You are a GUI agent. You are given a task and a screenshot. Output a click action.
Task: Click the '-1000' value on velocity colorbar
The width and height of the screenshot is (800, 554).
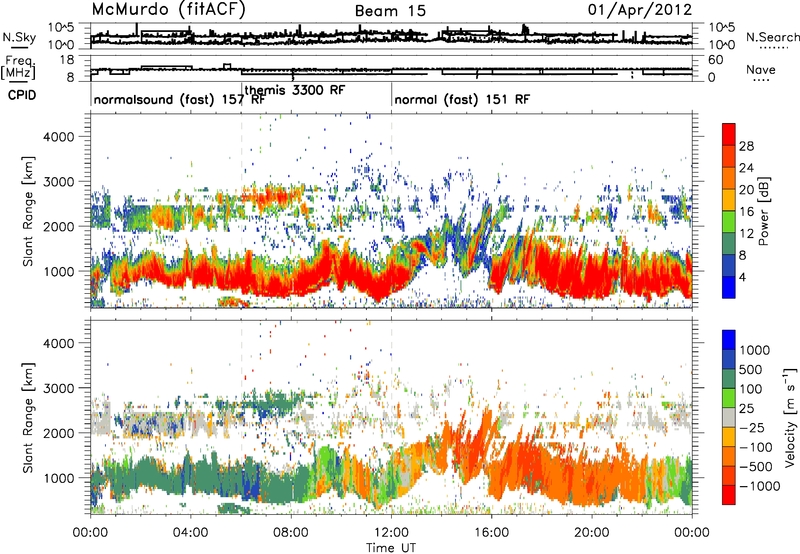click(760, 486)
